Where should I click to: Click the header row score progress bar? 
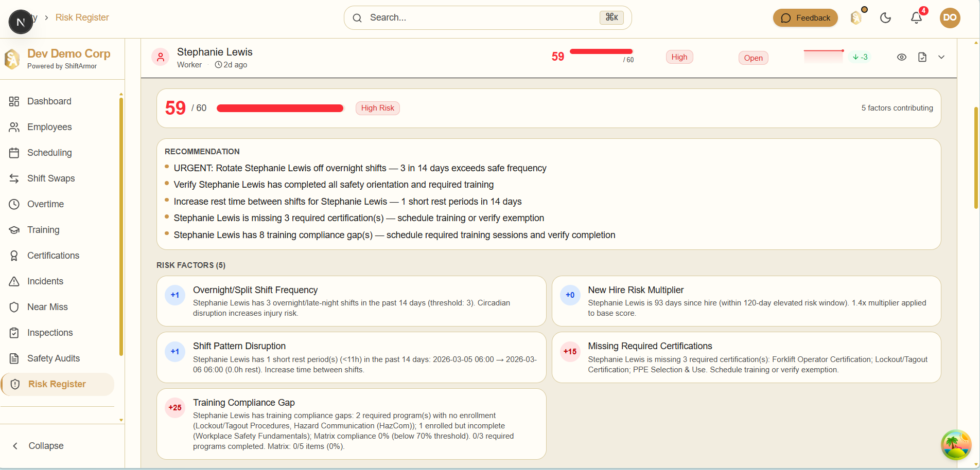[x=601, y=51]
